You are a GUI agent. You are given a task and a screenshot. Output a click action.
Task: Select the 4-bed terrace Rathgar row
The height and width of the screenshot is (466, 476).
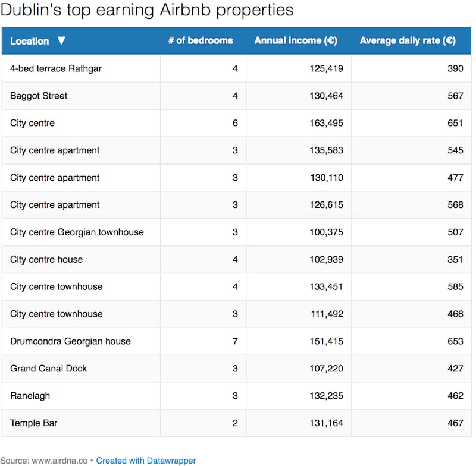pos(56,68)
